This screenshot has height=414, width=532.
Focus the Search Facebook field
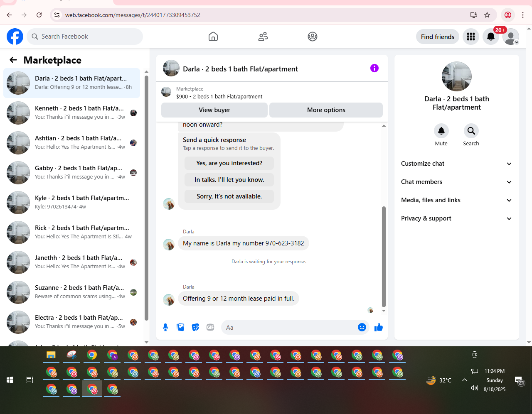click(x=85, y=37)
